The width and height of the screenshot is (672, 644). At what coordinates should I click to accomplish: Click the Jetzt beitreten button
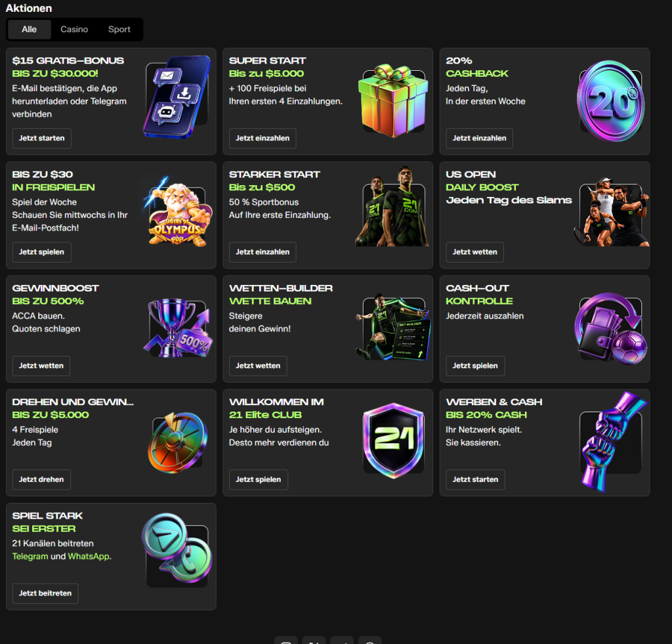click(x=45, y=593)
